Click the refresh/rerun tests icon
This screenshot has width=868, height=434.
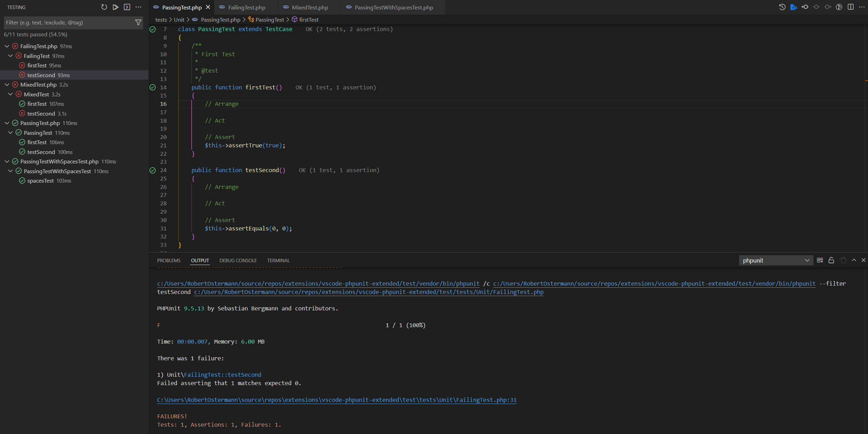click(x=104, y=7)
